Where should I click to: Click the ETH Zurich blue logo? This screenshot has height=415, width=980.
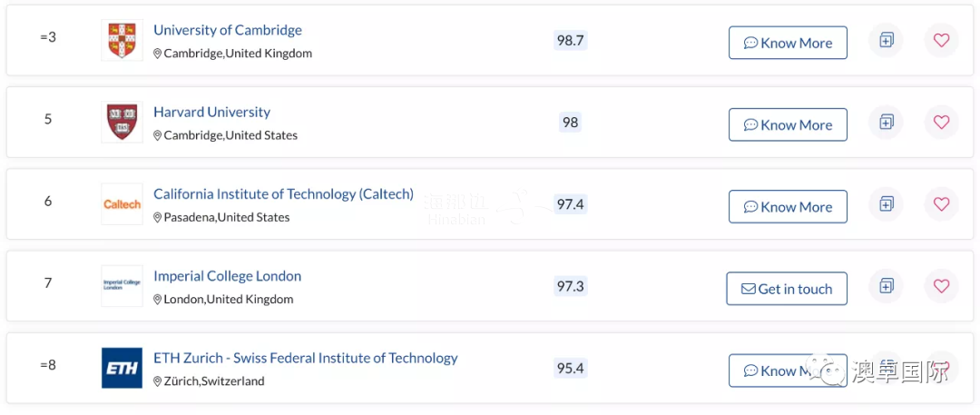coord(122,369)
